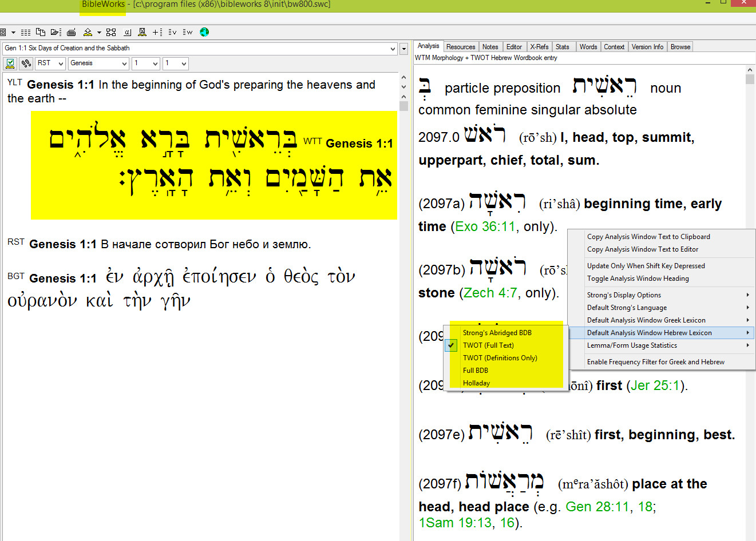
Task: Click the globe toolbar icon
Action: [x=204, y=32]
